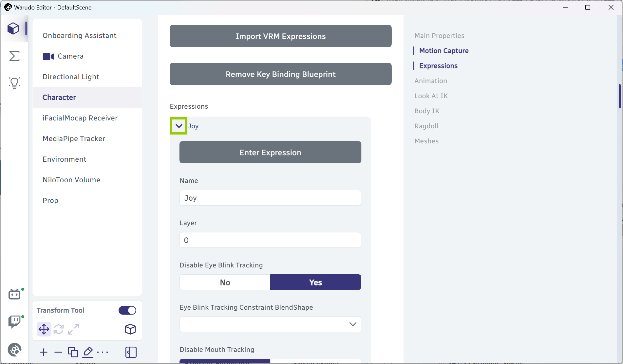The width and height of the screenshot is (623, 364).
Task: Jump to Look At IK section
Action: (x=431, y=96)
